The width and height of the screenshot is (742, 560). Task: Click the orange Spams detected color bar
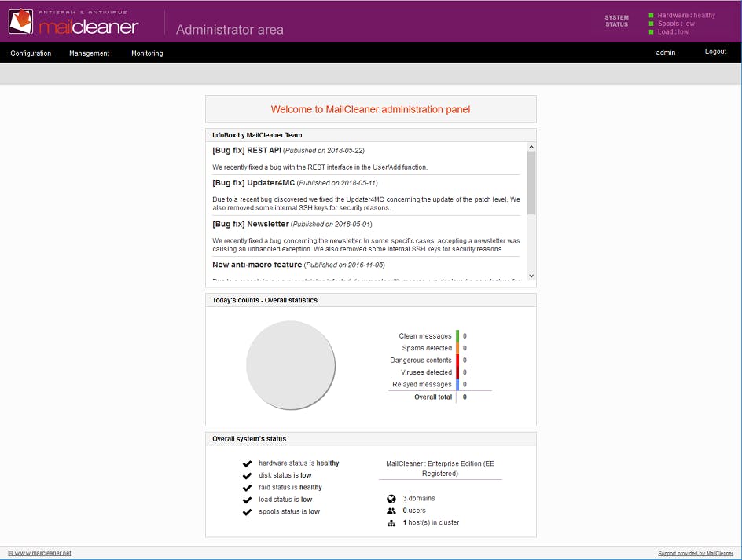pyautogui.click(x=457, y=348)
